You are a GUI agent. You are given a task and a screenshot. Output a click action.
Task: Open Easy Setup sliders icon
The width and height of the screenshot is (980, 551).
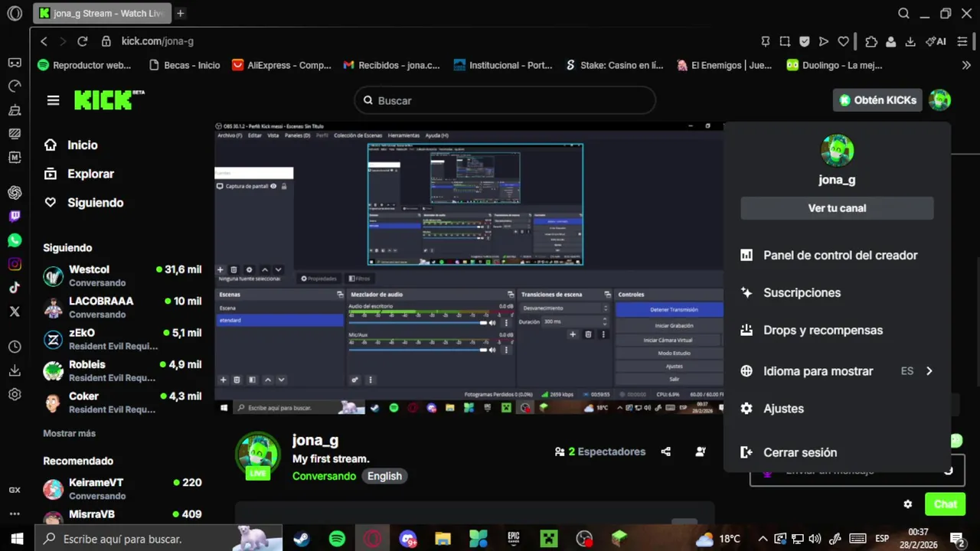pos(962,41)
